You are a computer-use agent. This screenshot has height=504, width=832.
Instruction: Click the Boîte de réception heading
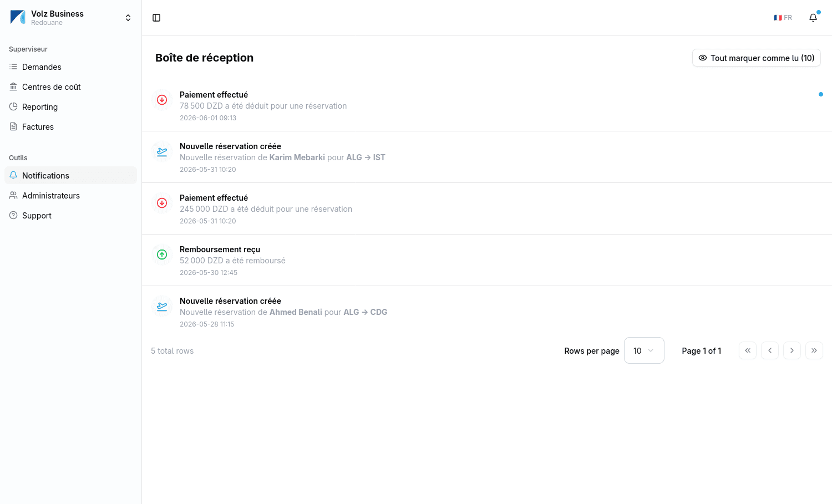click(x=204, y=58)
